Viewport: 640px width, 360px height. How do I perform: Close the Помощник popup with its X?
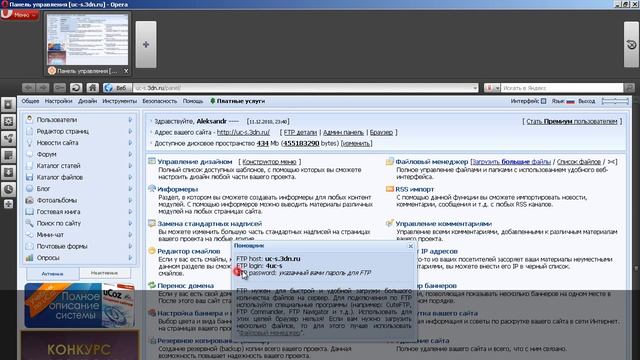point(411,246)
